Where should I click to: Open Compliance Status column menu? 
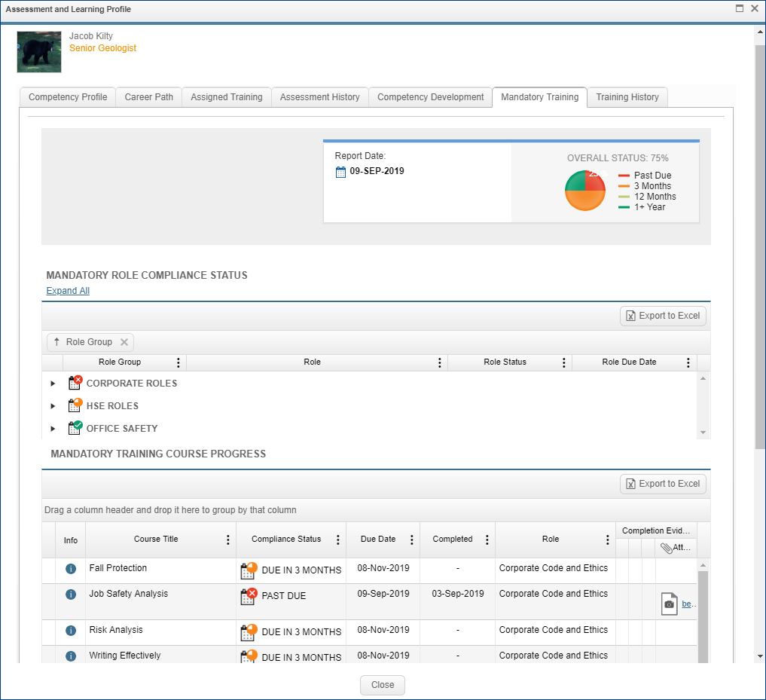point(337,540)
